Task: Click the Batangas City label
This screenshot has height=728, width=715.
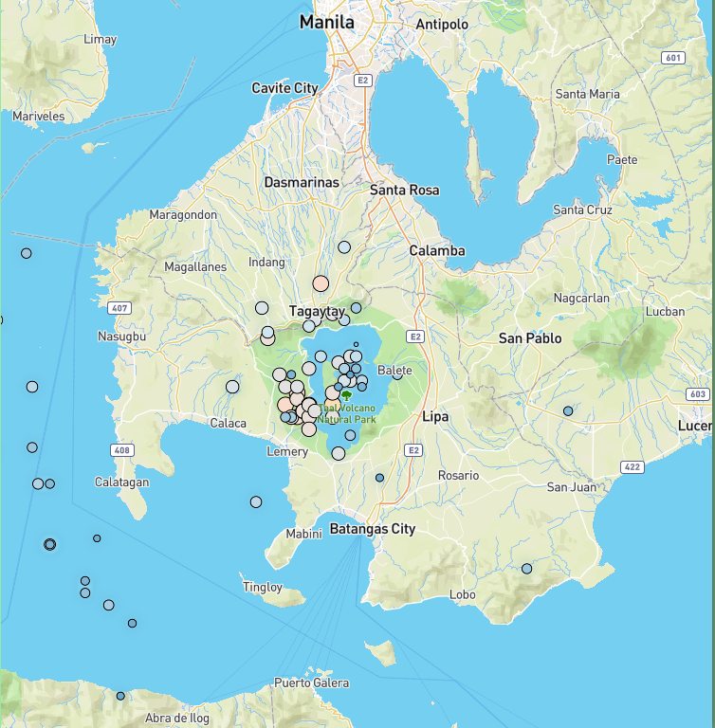Action: click(x=373, y=529)
